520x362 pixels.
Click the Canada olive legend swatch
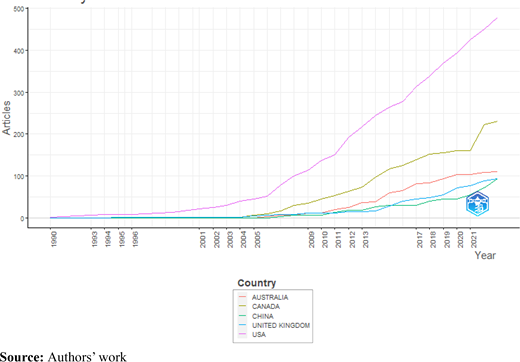(x=242, y=307)
